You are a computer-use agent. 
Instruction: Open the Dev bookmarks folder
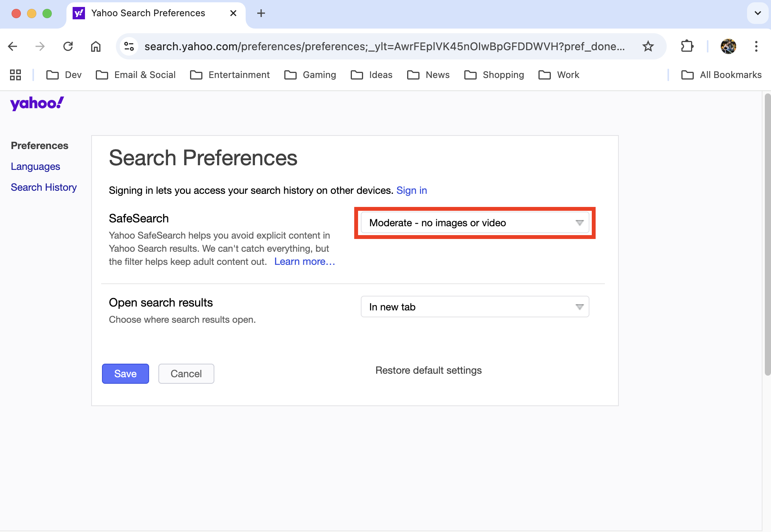tap(64, 75)
